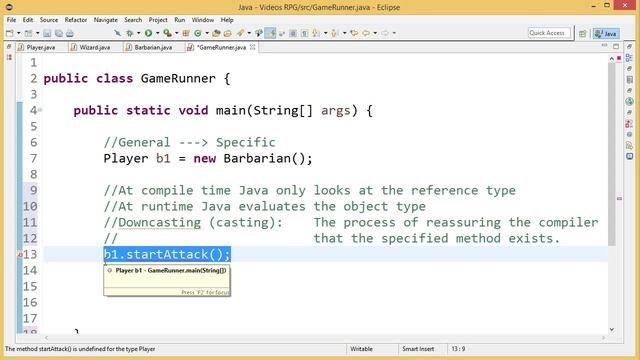Click the horizontal scrollbar left arrow
Viewport: 640px width, 360px height.
(x=46, y=338)
